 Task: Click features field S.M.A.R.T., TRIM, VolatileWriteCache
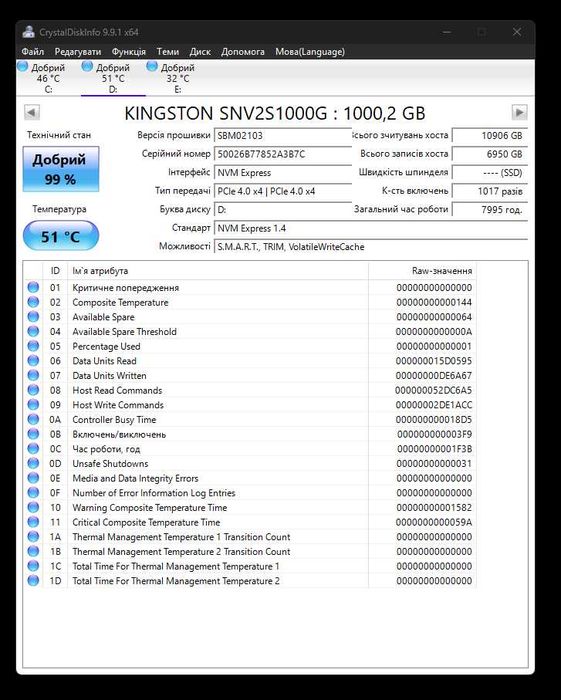point(371,247)
